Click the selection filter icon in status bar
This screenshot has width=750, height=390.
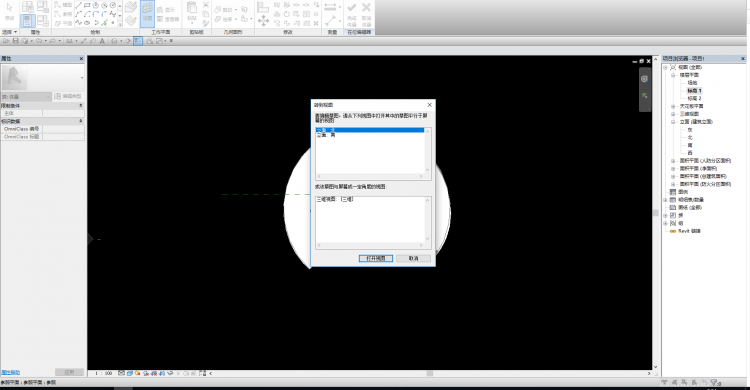(x=714, y=382)
